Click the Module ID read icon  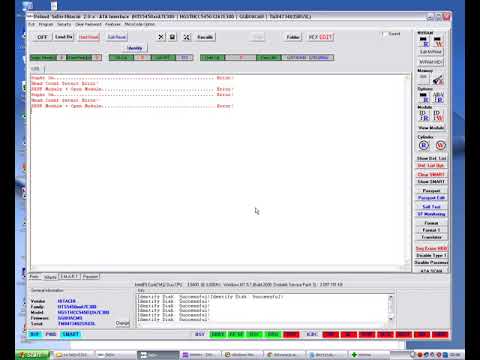point(424,116)
